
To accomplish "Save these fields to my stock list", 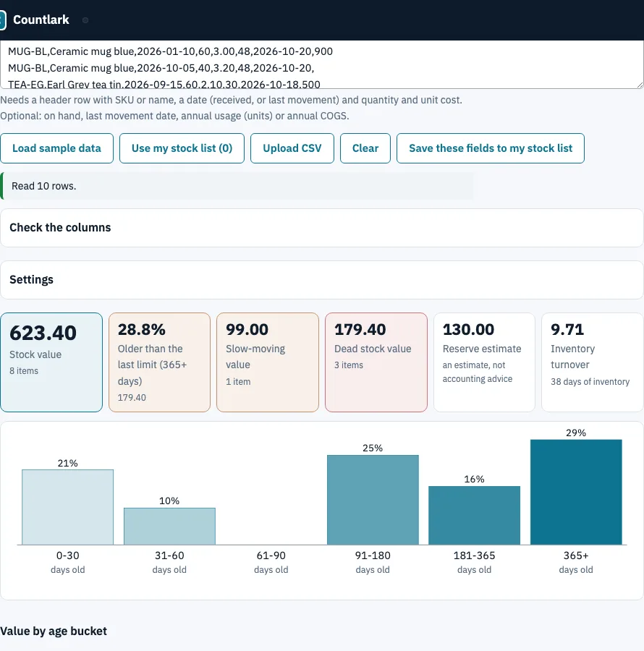I will click(491, 148).
